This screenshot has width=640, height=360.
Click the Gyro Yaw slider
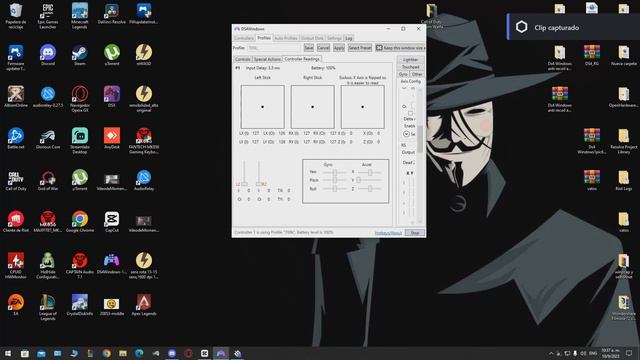click(334, 172)
